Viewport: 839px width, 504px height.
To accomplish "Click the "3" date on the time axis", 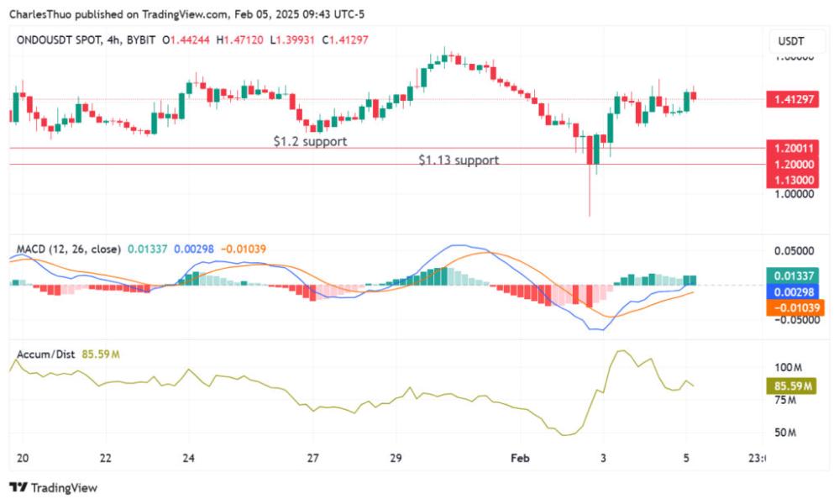I will click(603, 458).
